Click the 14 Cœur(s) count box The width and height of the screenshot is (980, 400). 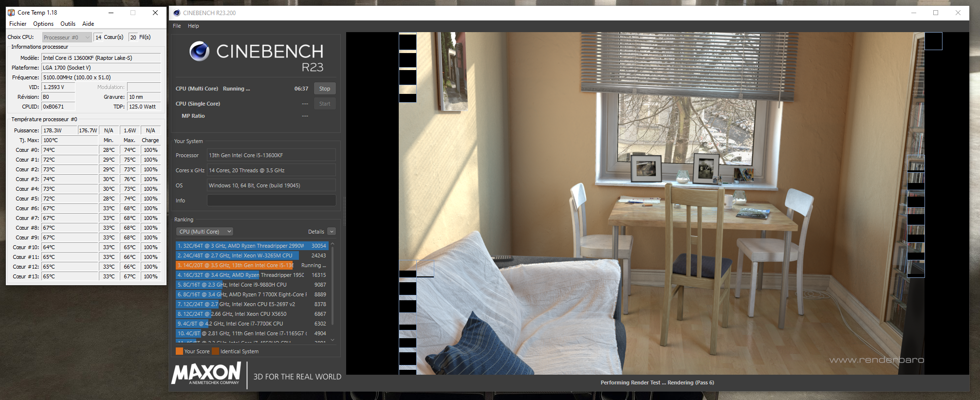98,37
